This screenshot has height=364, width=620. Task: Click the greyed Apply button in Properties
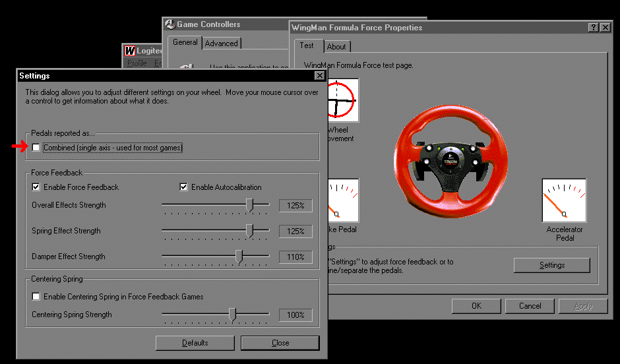coord(583,306)
